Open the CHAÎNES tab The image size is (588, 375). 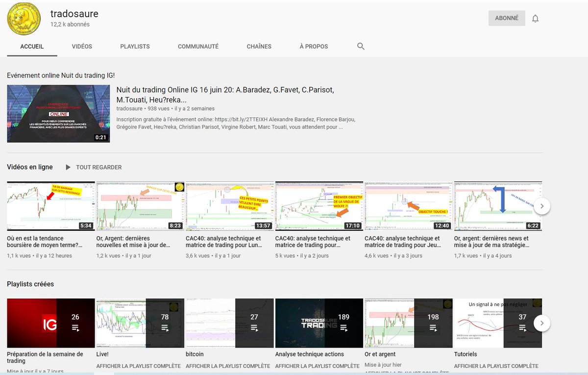(259, 47)
